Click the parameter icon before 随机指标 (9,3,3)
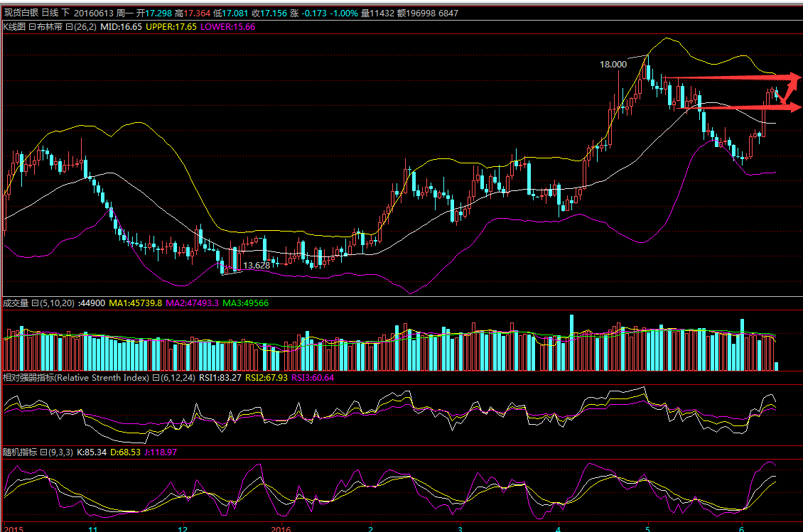The image size is (803, 532). pyautogui.click(x=43, y=452)
